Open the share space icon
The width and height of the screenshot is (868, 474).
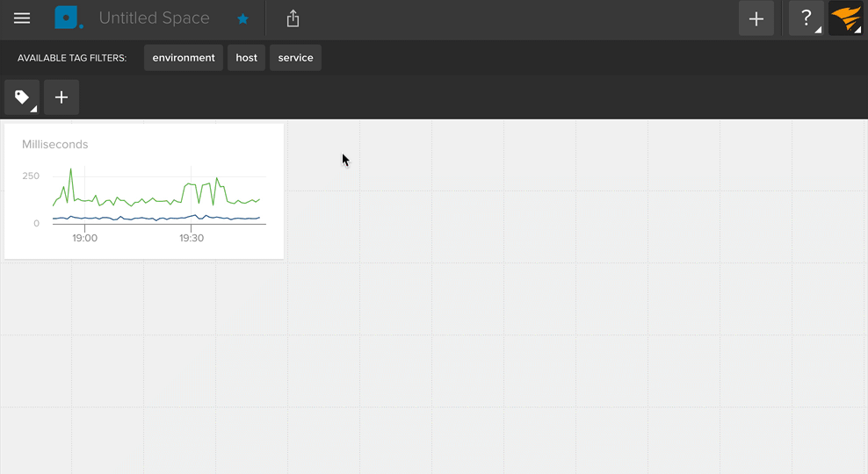pyautogui.click(x=293, y=18)
